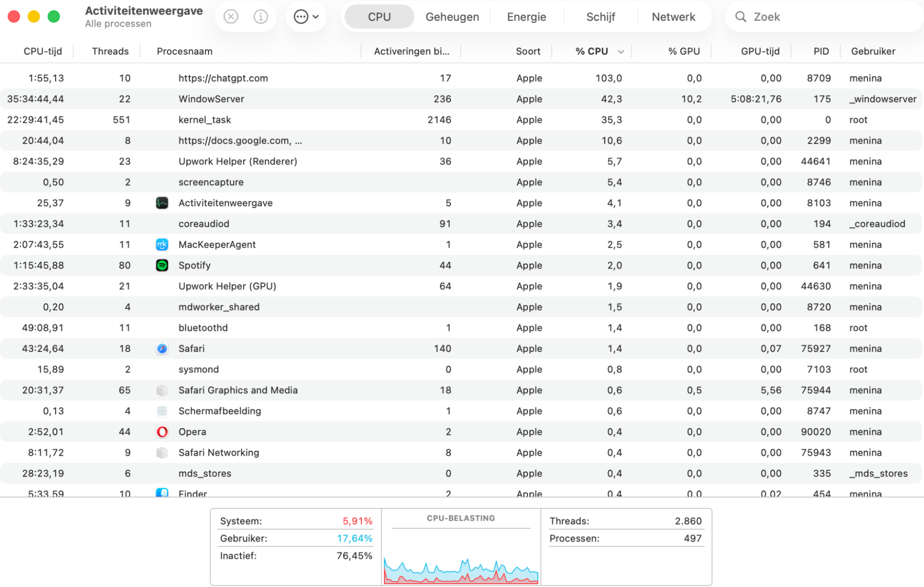Select the Upwork Helper (Renderer) process
The width and height of the screenshot is (924, 587).
coord(461,161)
